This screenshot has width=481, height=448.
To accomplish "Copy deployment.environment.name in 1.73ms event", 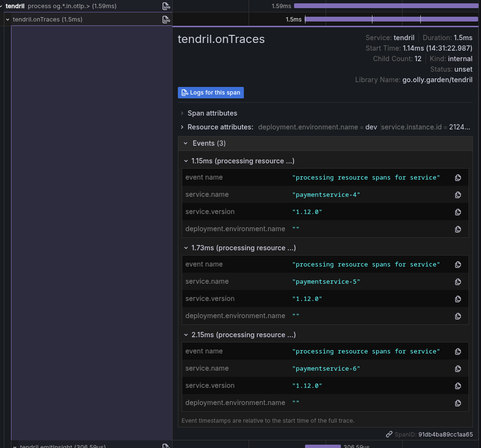I will (x=458, y=316).
